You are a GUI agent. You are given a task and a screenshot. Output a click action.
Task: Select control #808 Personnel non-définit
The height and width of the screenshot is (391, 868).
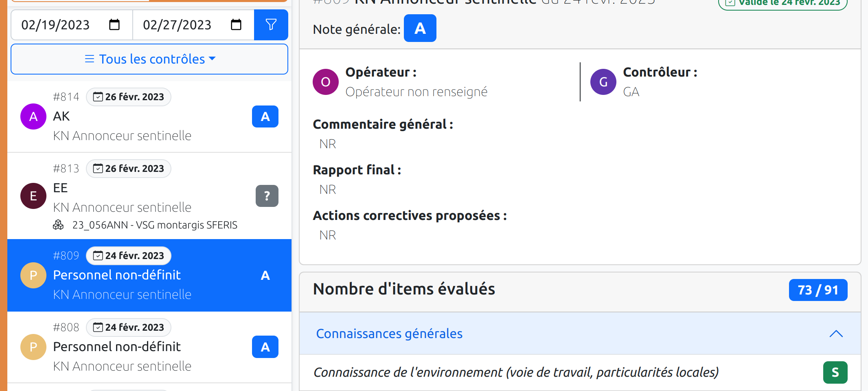[x=122, y=346]
